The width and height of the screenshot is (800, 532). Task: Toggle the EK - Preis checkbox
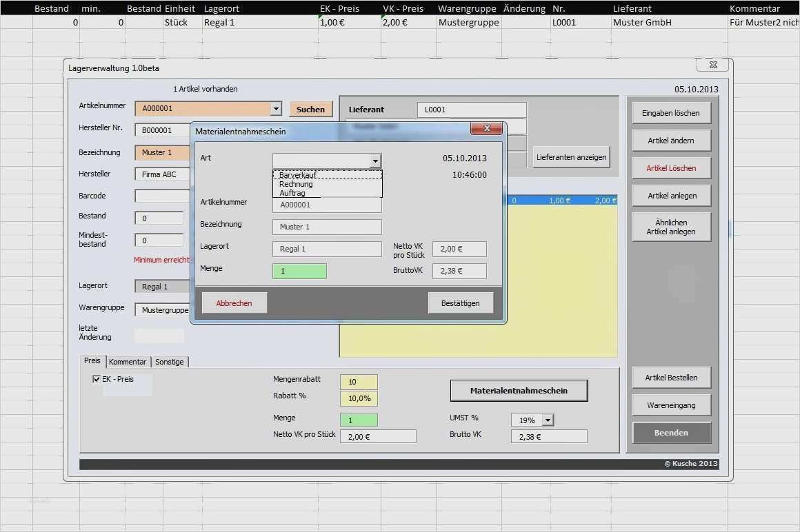coord(97,379)
